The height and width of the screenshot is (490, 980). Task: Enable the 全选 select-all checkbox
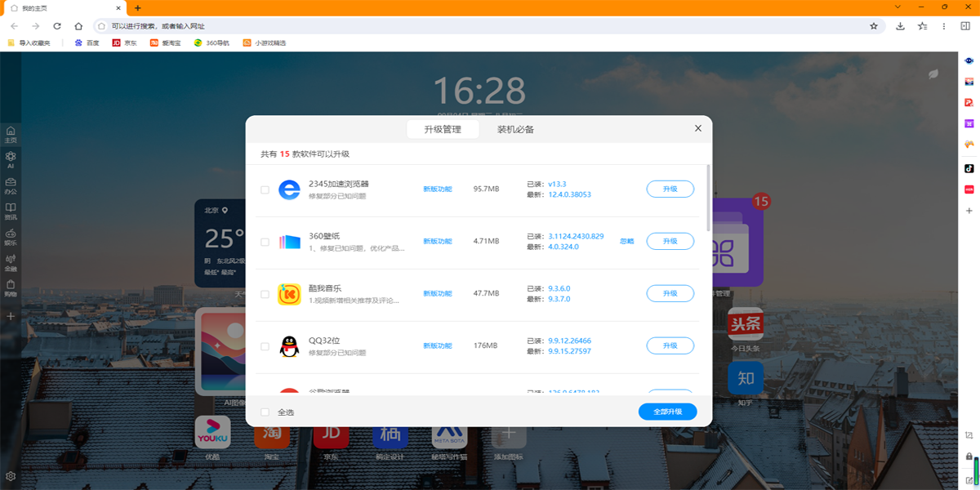(265, 412)
